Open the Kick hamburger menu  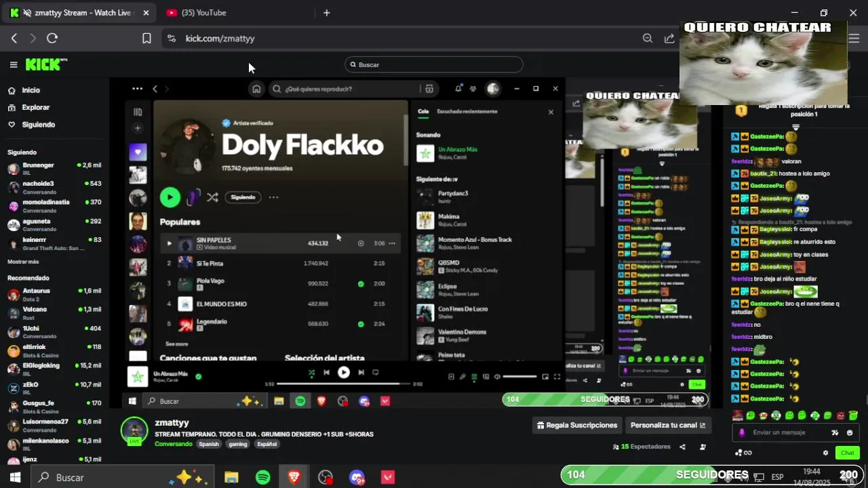[x=14, y=64]
